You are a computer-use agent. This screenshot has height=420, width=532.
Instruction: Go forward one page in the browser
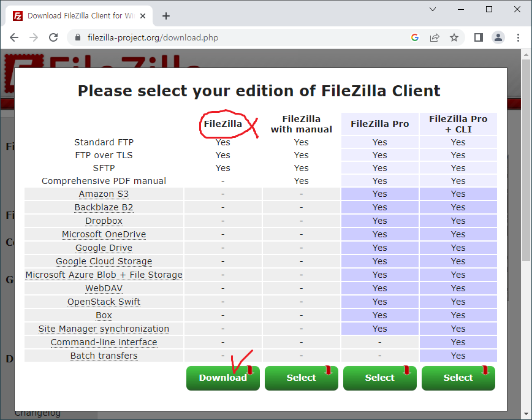point(34,37)
